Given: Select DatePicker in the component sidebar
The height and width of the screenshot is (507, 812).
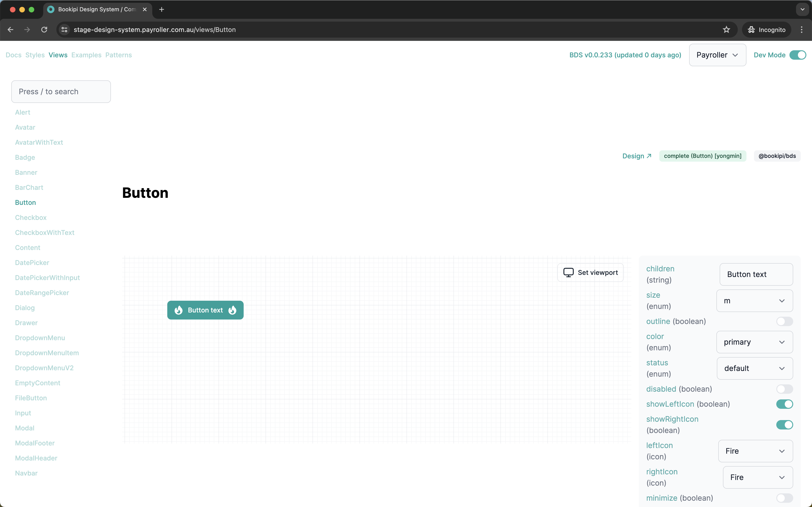Looking at the screenshot, I should pos(32,263).
